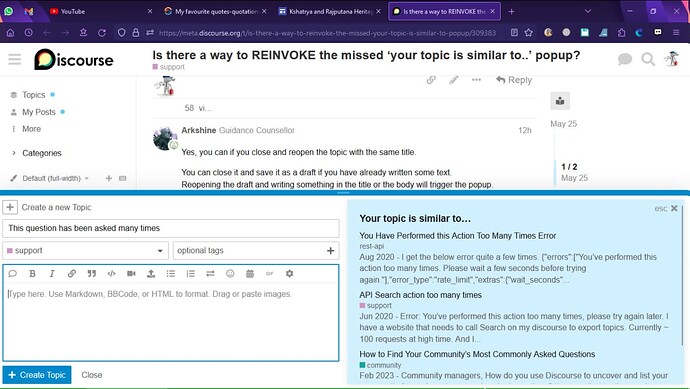Reload the page with the refresh icon
Viewport: 690px width, 389px height.
[x=102, y=33]
